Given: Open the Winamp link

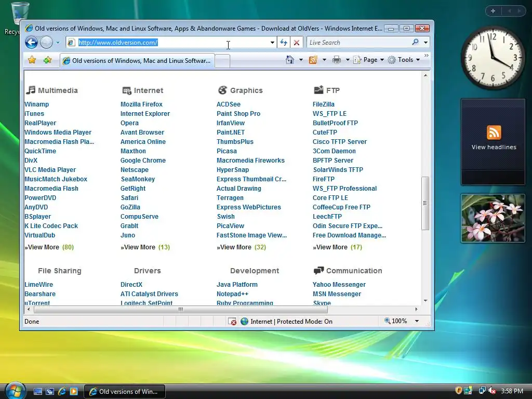Looking at the screenshot, I should (37, 104).
